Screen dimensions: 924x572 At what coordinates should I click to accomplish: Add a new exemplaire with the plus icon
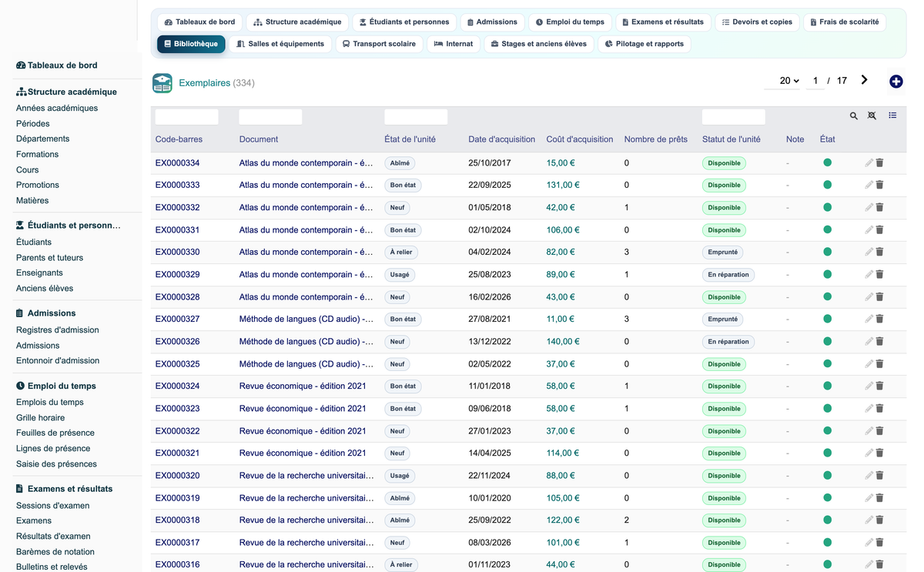(896, 82)
